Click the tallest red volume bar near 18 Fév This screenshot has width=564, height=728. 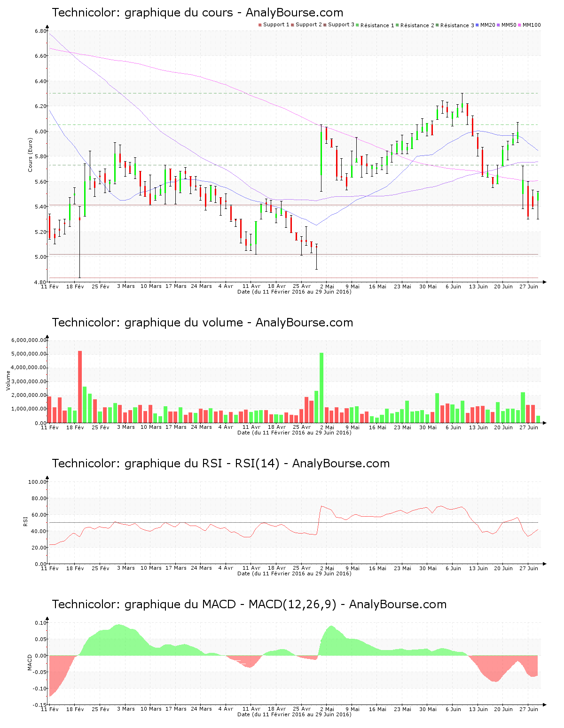(x=80, y=387)
